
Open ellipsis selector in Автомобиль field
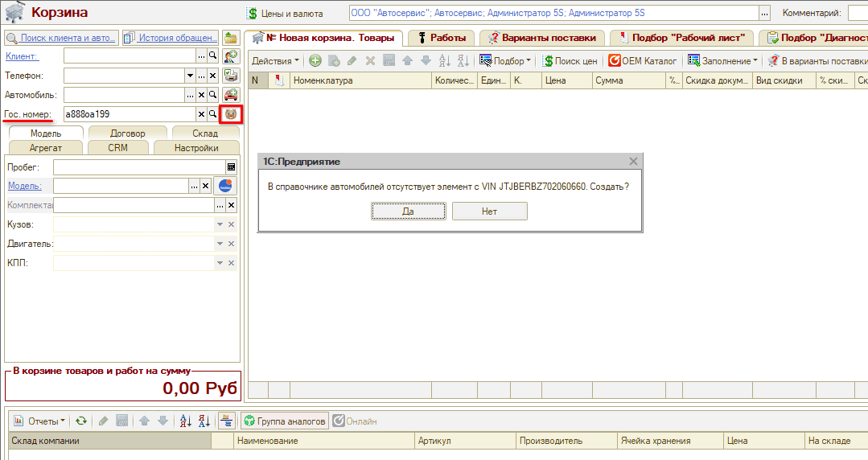click(x=191, y=95)
